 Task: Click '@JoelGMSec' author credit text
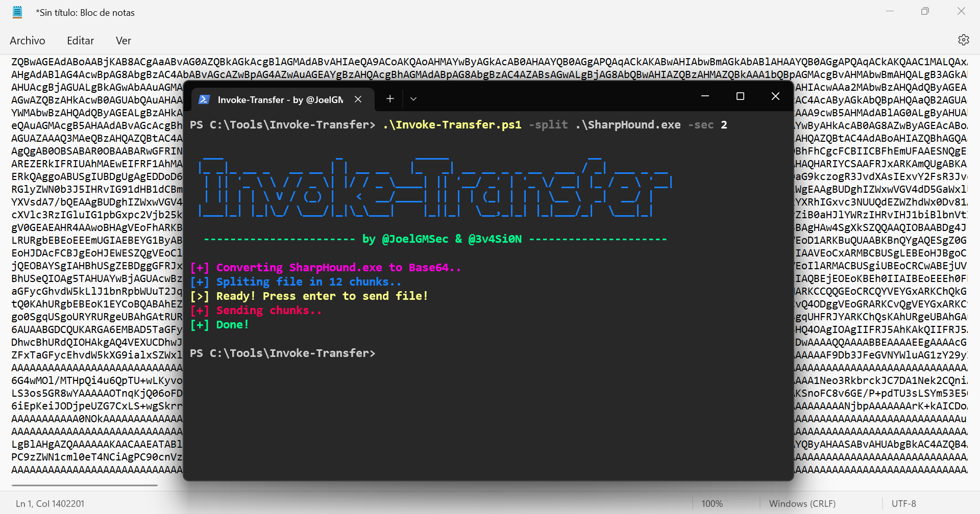point(415,239)
